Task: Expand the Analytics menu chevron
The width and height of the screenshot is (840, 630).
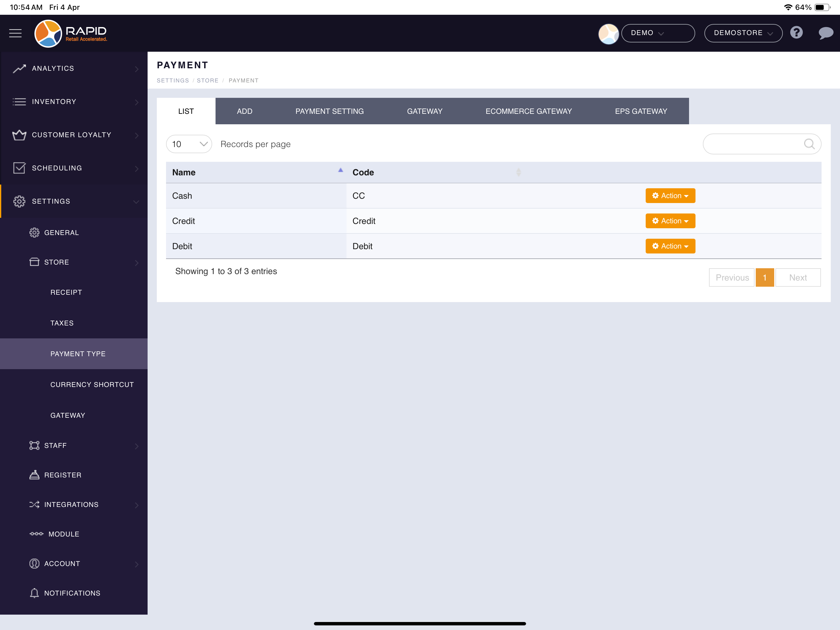Action: point(137,69)
